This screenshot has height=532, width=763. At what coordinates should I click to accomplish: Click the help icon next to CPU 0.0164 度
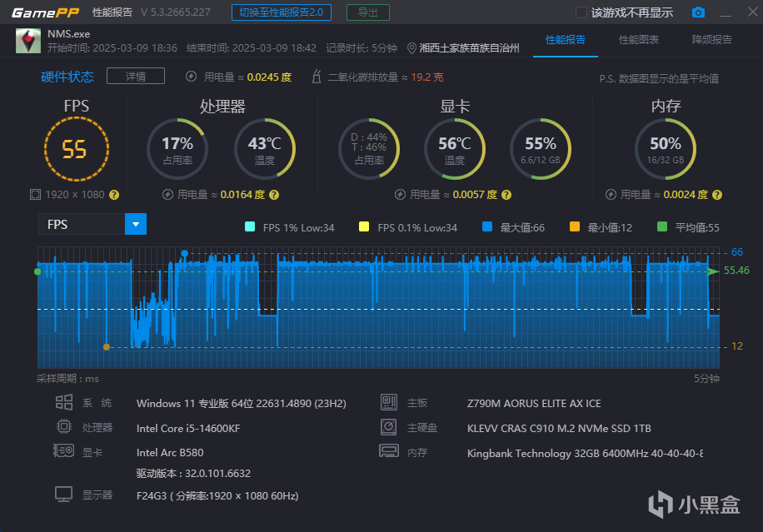tap(274, 195)
